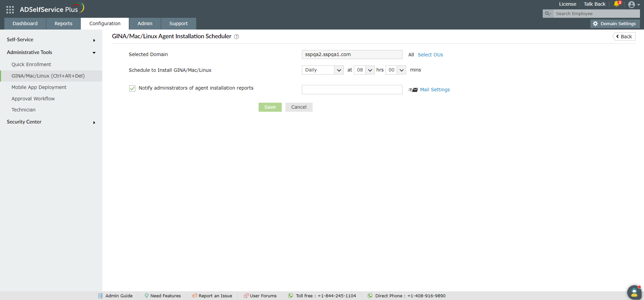644x300 pixels.
Task: Click the Direct Phone icon
Action: [x=370, y=296]
